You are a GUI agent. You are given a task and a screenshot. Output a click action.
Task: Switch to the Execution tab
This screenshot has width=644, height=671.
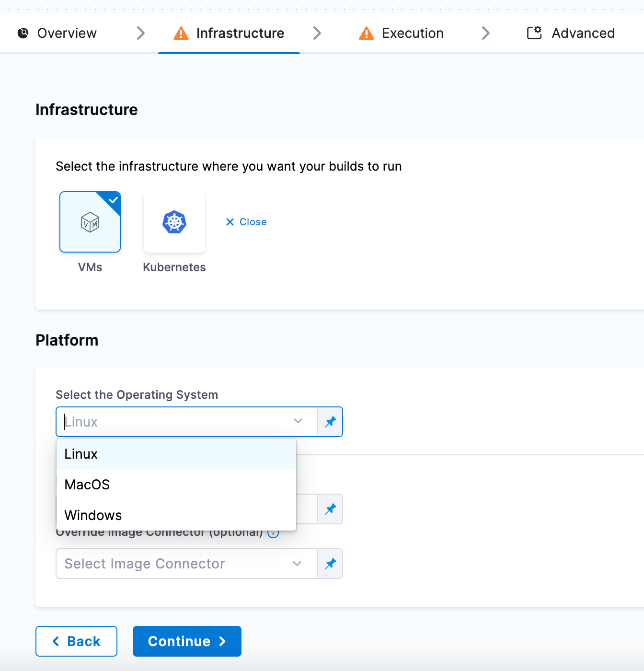[412, 33]
